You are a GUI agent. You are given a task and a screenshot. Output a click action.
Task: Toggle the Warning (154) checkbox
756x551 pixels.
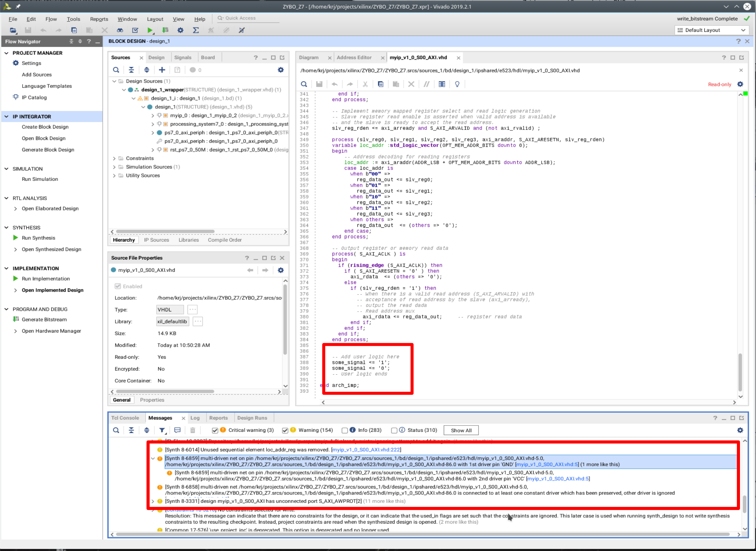(285, 431)
